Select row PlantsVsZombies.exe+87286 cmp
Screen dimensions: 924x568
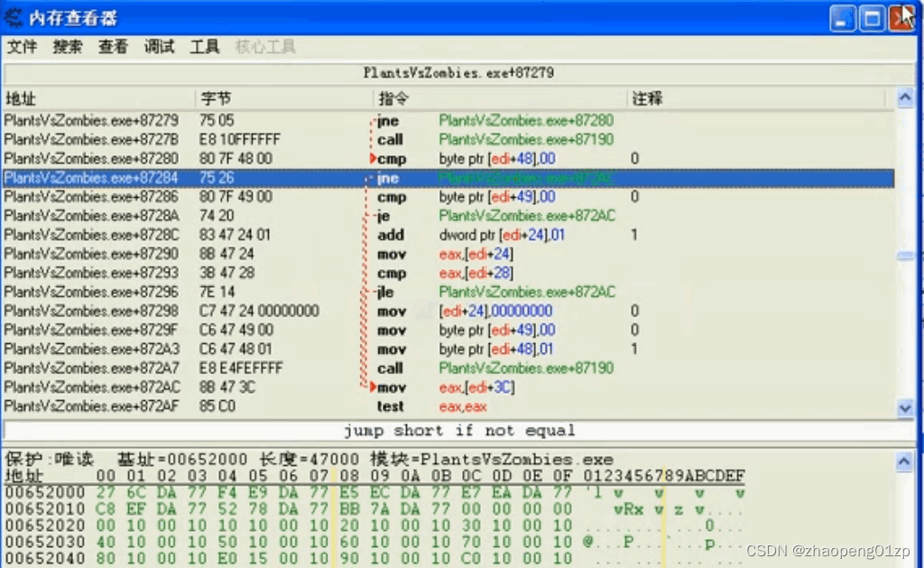pos(448,197)
